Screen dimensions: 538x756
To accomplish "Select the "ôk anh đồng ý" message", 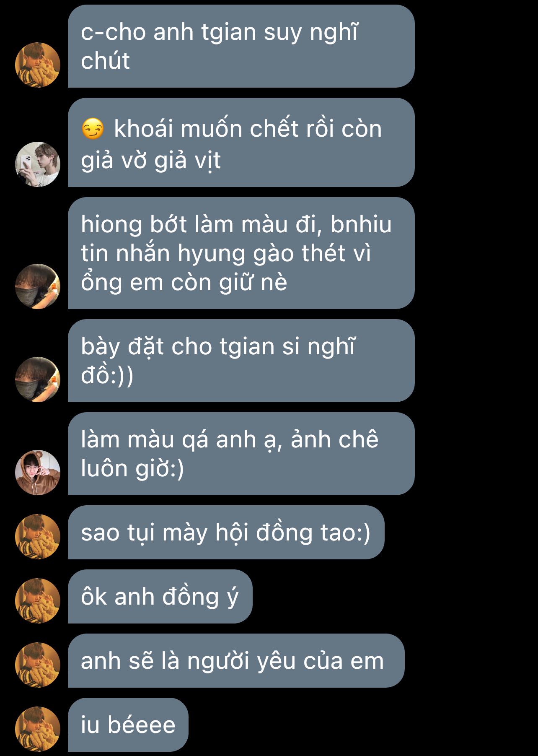I will 160,597.
